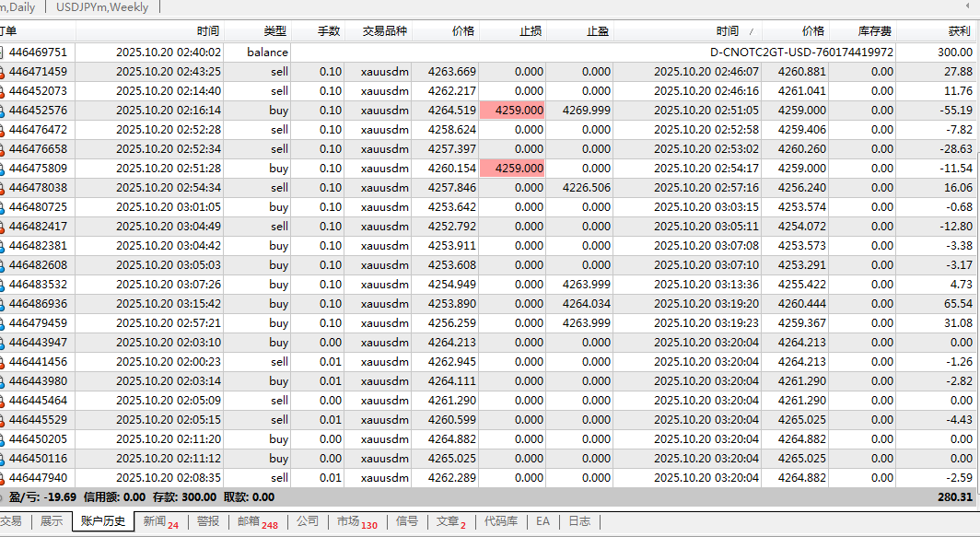Switch to the 新闻 tab
The image size is (980, 537).
pos(160,521)
